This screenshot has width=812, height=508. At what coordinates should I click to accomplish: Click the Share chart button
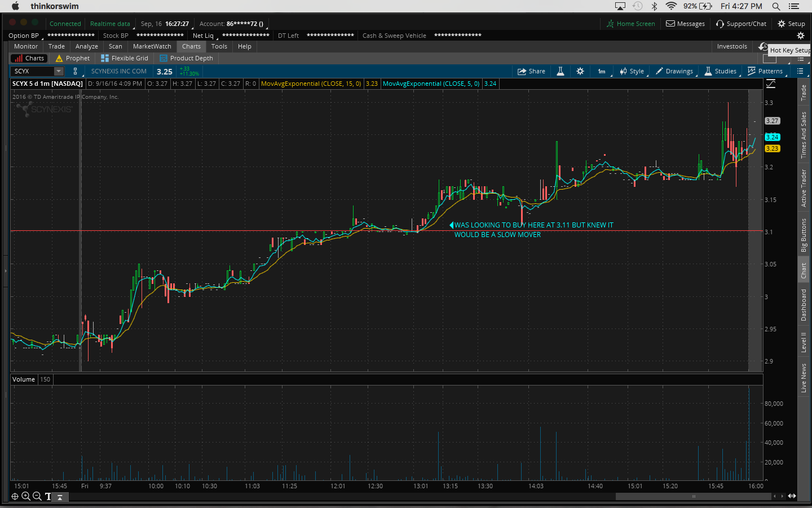pyautogui.click(x=531, y=71)
